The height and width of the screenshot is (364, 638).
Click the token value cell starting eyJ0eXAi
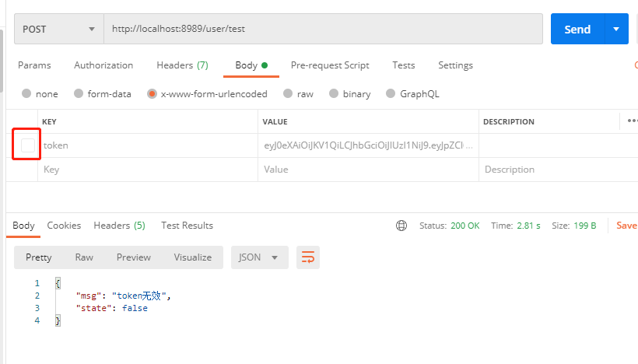click(368, 145)
